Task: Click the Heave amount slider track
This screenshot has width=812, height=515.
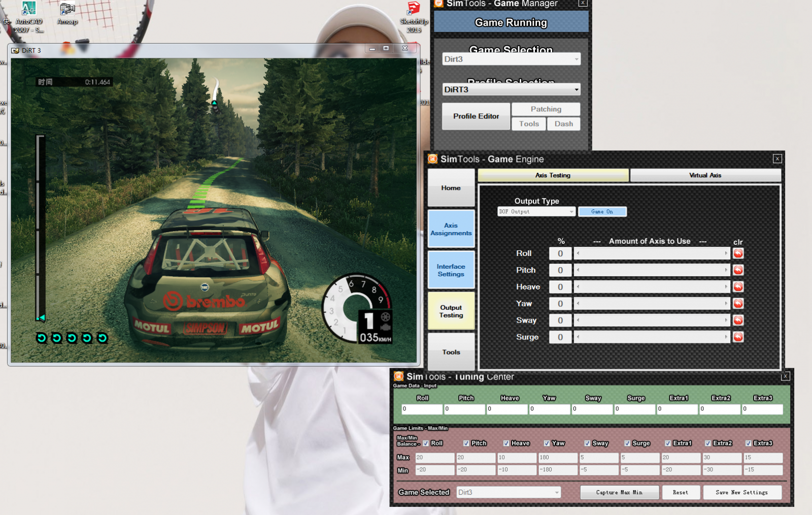Action: 652,287
